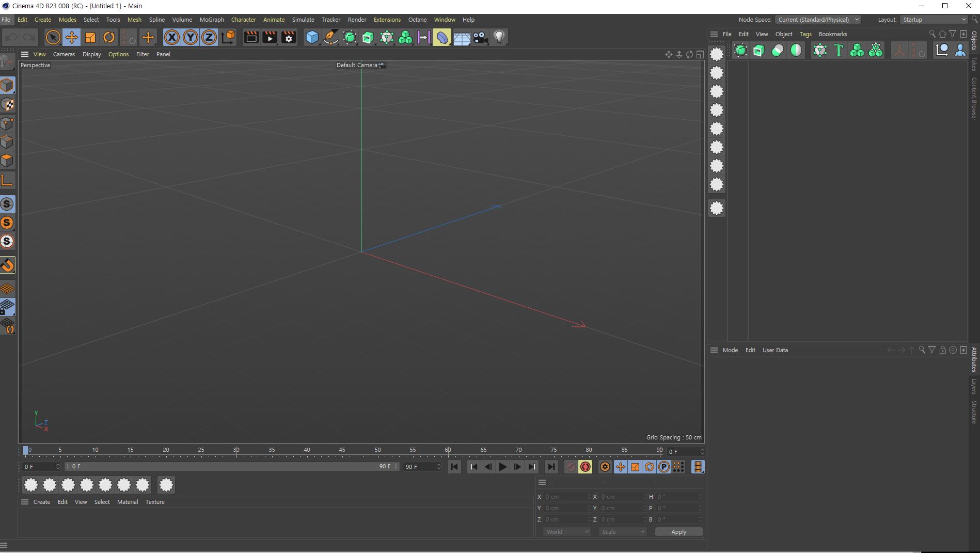
Task: Click frame 45 on timeline ruler
Action: click(x=342, y=450)
